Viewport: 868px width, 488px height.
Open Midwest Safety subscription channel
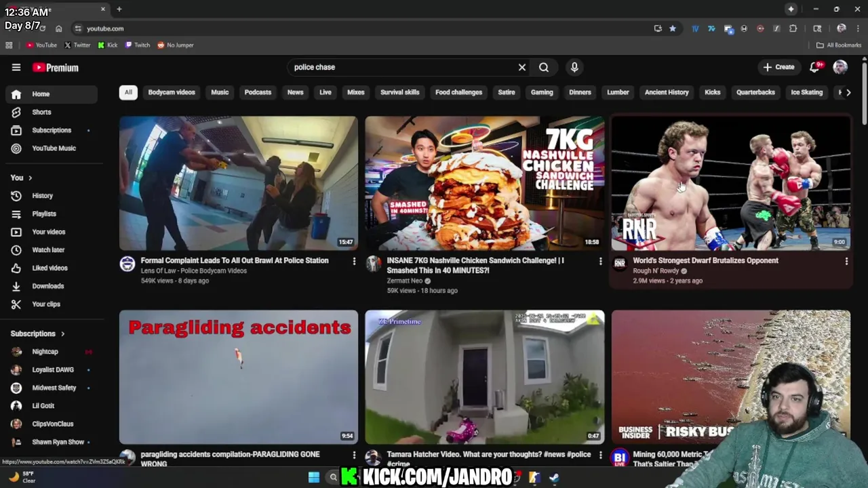52,388
